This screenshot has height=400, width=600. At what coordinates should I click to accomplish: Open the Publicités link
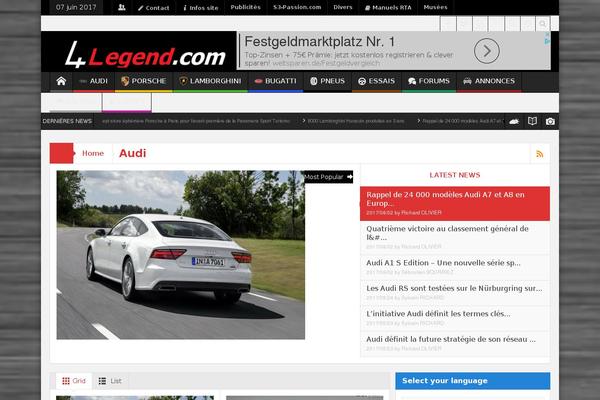pos(245,7)
